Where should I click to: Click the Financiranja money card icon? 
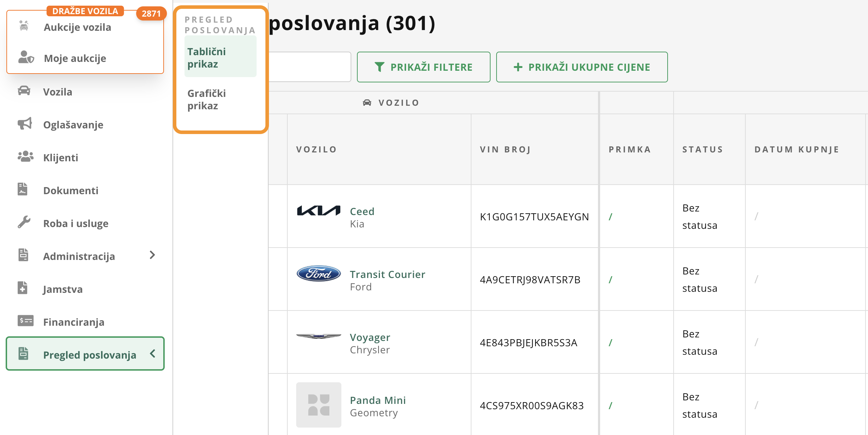(25, 321)
